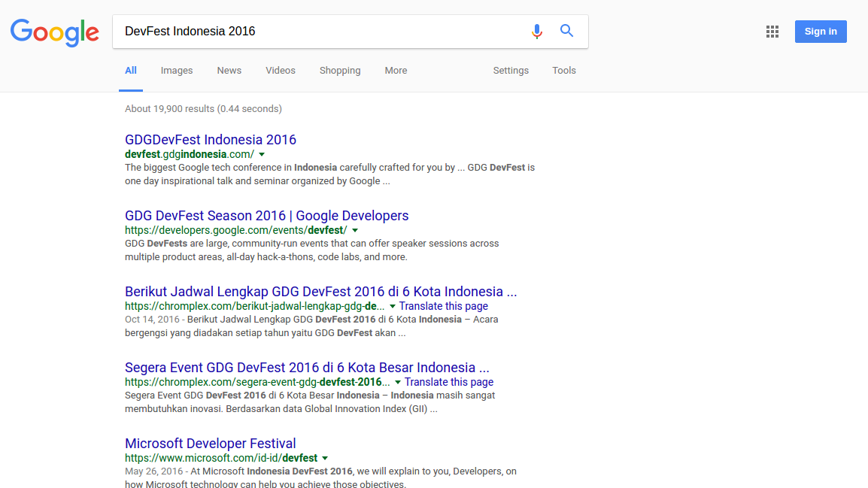Expand dropdown arrow beside devfest.gdgindonesia.com
Viewport: 868px width, 488px height.
pos(262,155)
